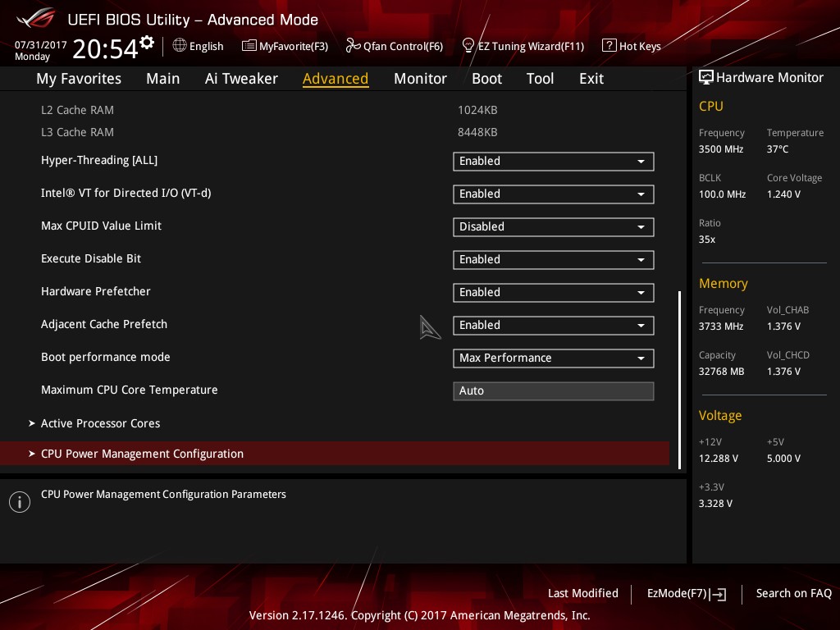Screen dimensions: 840x630
Task: Click the 1024KB cache value
Action: pos(477,110)
